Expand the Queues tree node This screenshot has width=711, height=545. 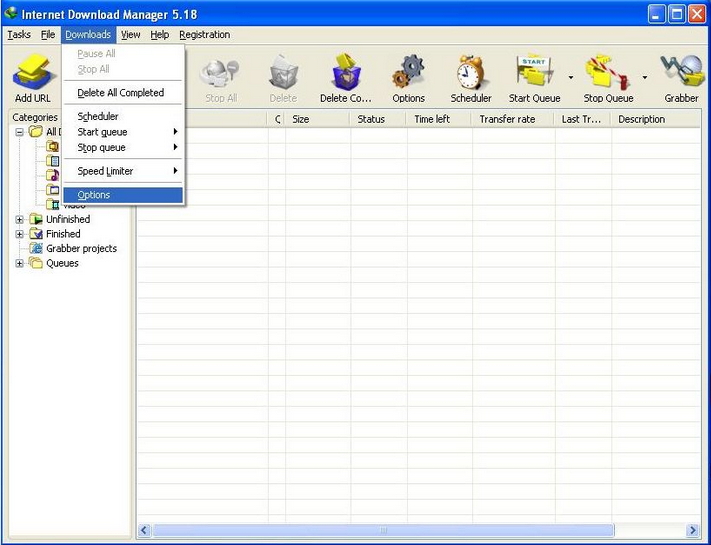(20, 264)
